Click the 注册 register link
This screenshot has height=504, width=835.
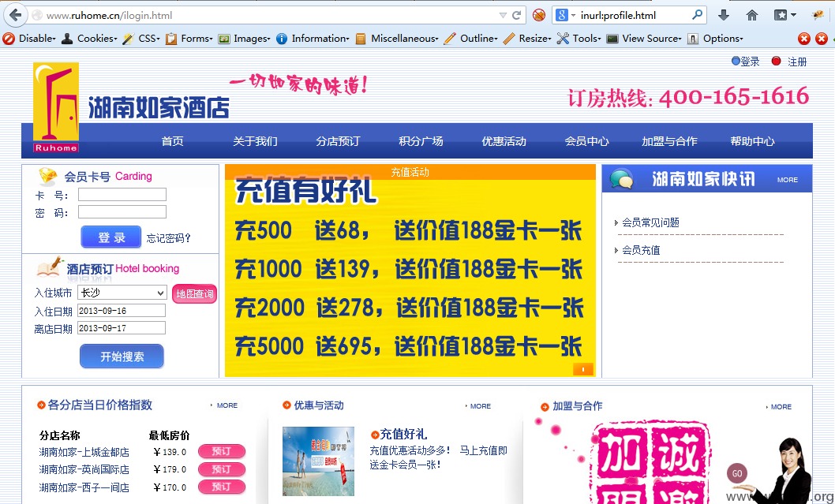click(x=796, y=62)
